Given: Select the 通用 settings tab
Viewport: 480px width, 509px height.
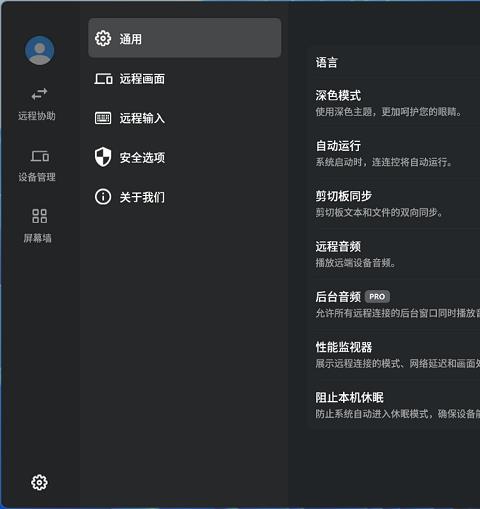Looking at the screenshot, I should click(x=185, y=38).
